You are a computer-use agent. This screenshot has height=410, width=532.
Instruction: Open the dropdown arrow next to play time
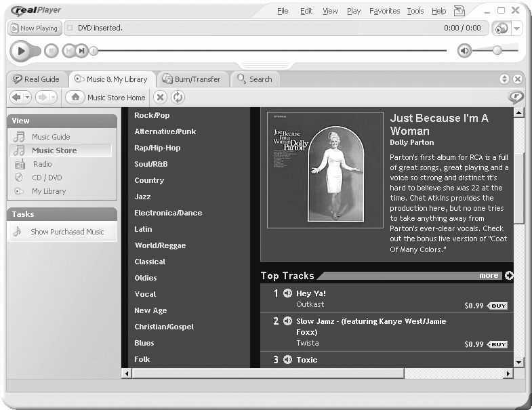pyautogui.click(x=517, y=28)
